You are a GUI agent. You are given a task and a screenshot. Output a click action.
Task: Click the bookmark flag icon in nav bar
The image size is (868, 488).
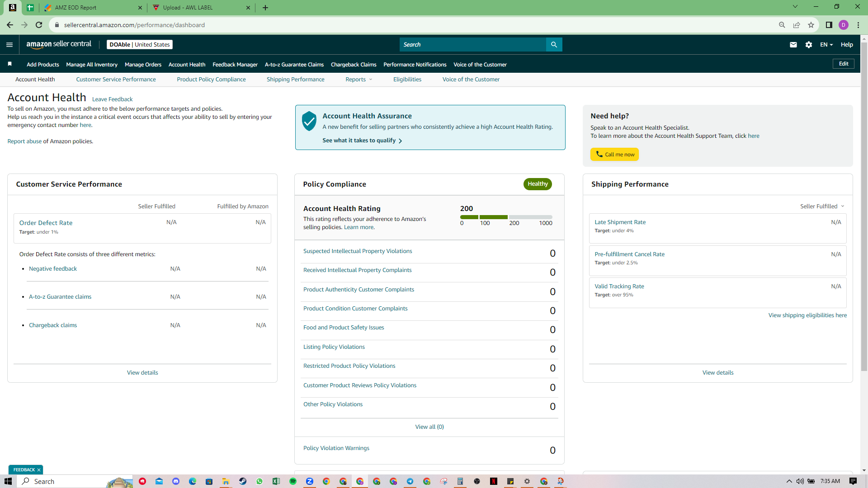click(x=9, y=64)
